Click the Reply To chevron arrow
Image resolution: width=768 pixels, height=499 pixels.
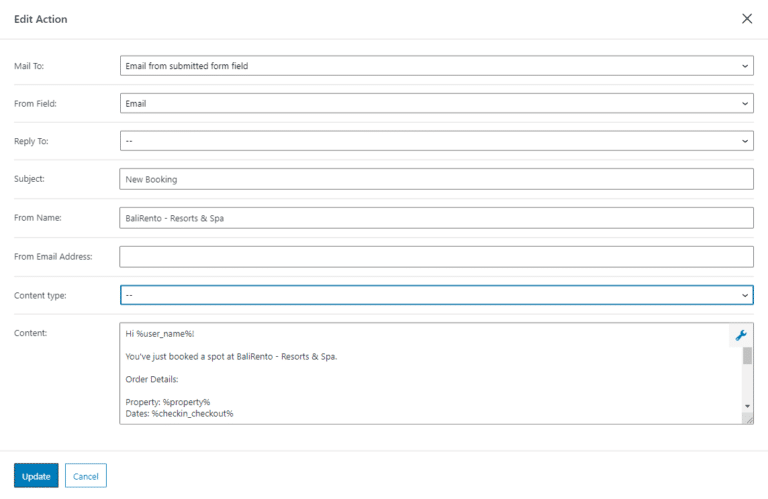[745, 141]
